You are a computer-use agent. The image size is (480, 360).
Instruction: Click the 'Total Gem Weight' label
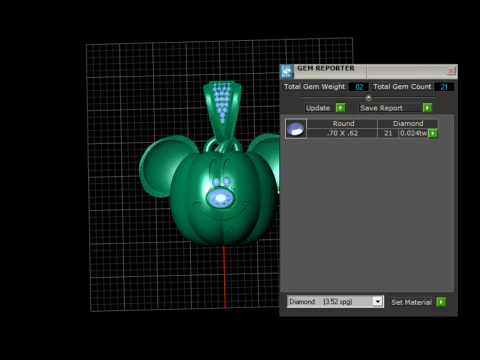click(314, 87)
